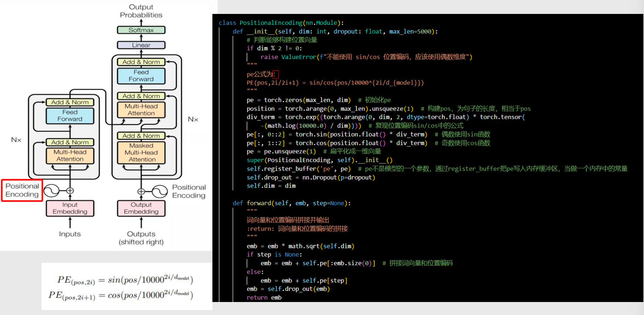Click the PE(pos,2i+1) cosine formula

pyautogui.click(x=121, y=295)
